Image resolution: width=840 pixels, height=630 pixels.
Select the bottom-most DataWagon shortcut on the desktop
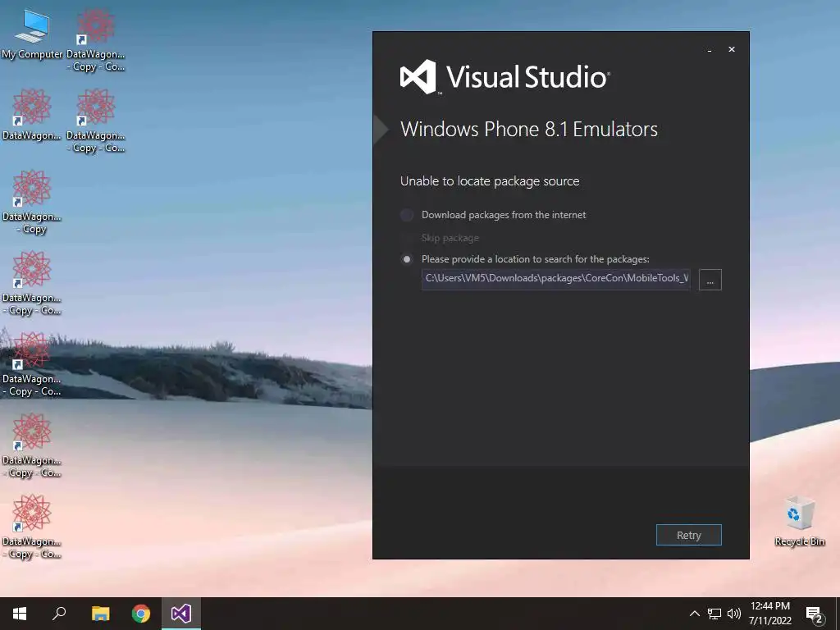click(32, 527)
